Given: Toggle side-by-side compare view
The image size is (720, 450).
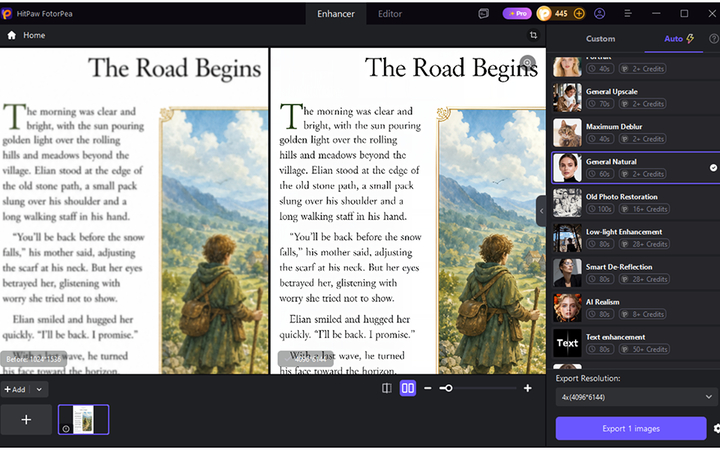Looking at the screenshot, I should point(408,388).
